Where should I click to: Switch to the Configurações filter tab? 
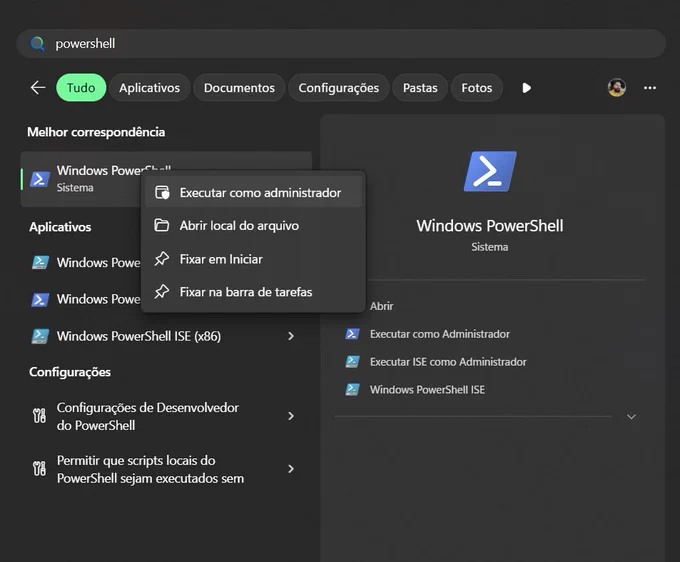339,88
